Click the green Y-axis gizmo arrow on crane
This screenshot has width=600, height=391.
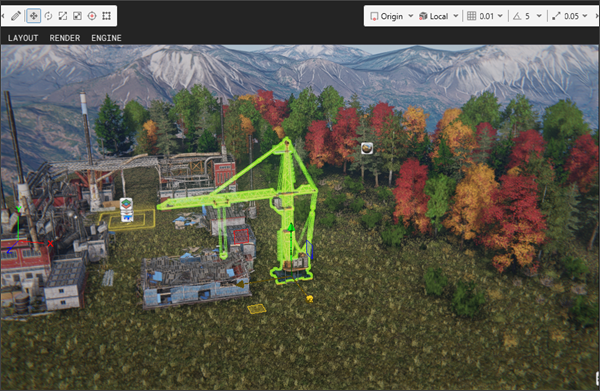tap(291, 228)
